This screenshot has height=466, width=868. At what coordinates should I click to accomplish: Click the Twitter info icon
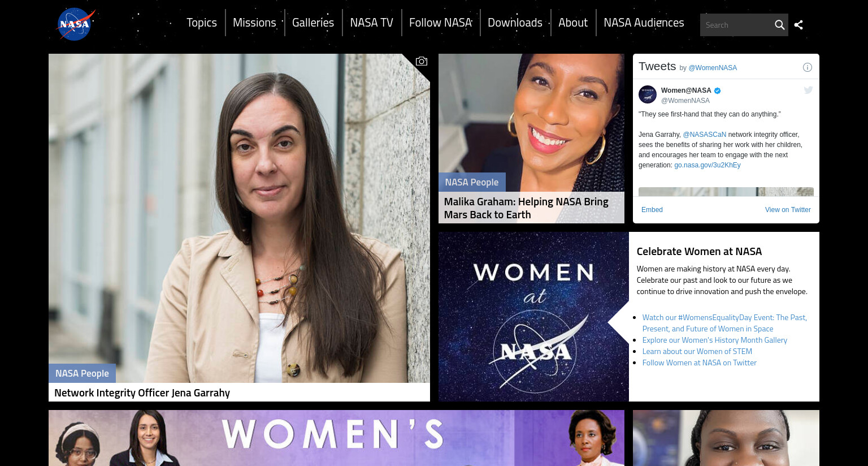(x=808, y=67)
